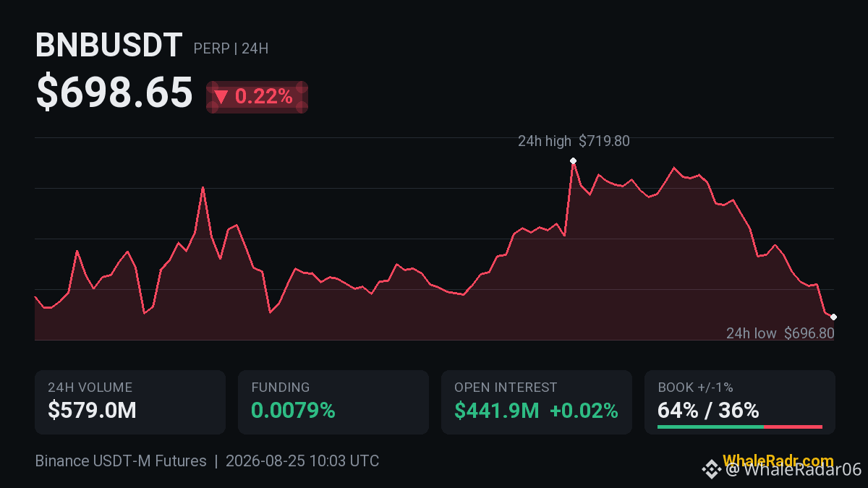This screenshot has height=488, width=868.
Task: Click the 2026-08-25 10:03 UTC timestamp
Action: (302, 461)
